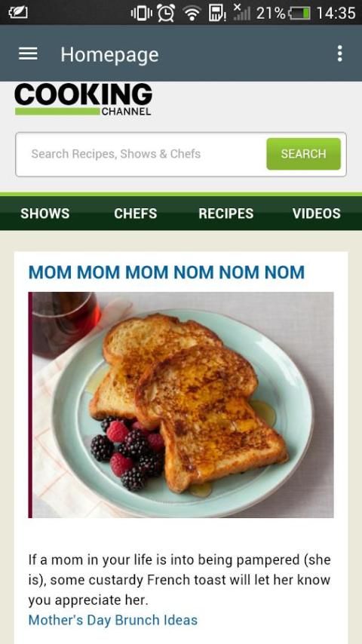Switch to the RECIPES tab
This screenshot has height=644, width=362.
[x=226, y=213]
